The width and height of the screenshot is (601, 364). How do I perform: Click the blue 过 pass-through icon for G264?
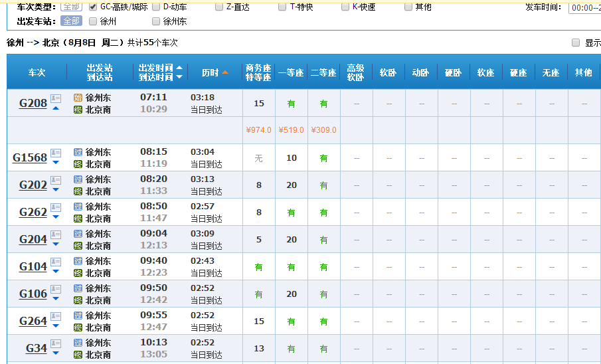click(78, 316)
